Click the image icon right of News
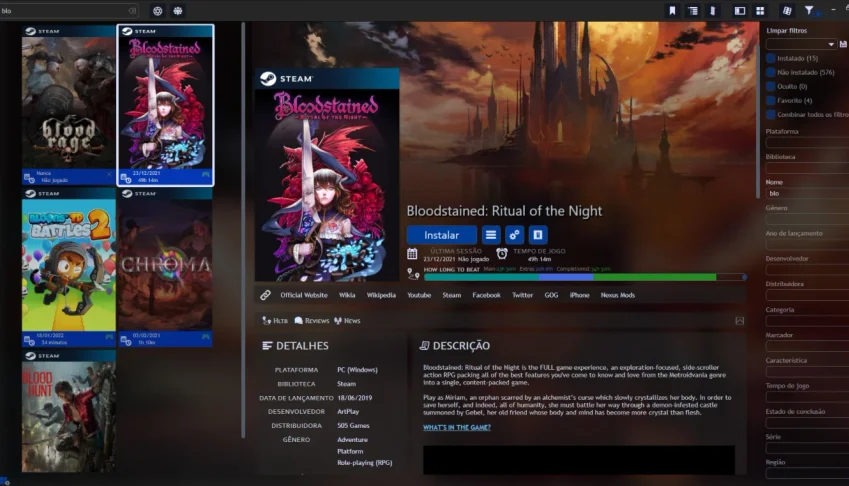Image resolution: width=849 pixels, height=486 pixels. (x=739, y=321)
